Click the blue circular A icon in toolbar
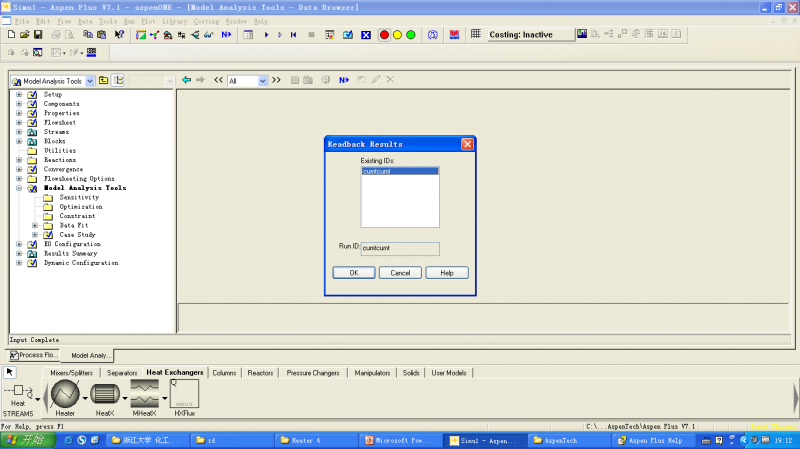 point(433,35)
